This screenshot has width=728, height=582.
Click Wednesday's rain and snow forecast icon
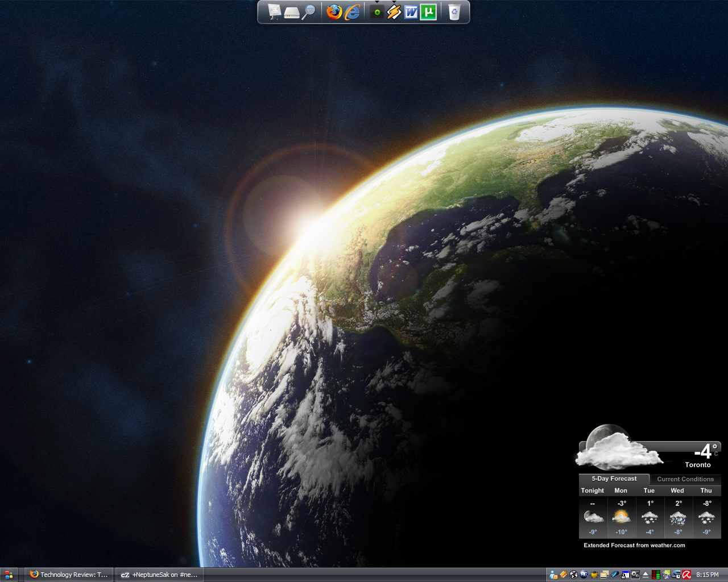(678, 517)
